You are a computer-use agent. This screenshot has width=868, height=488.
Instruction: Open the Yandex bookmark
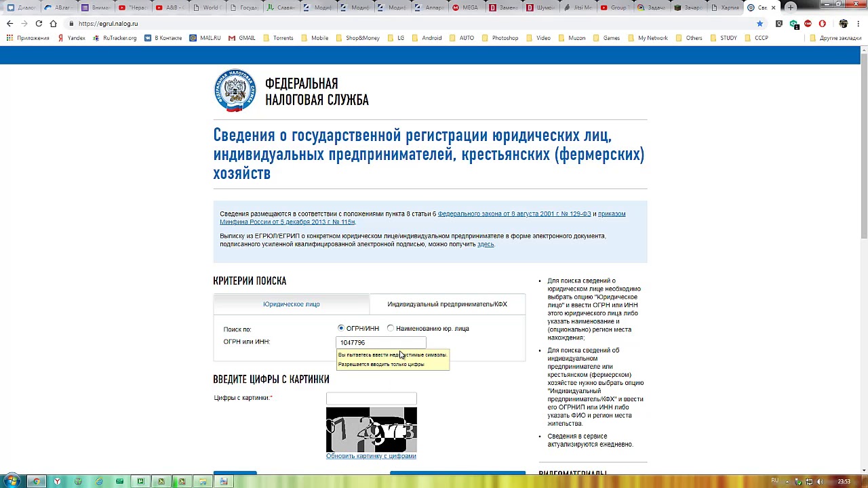pyautogui.click(x=71, y=38)
